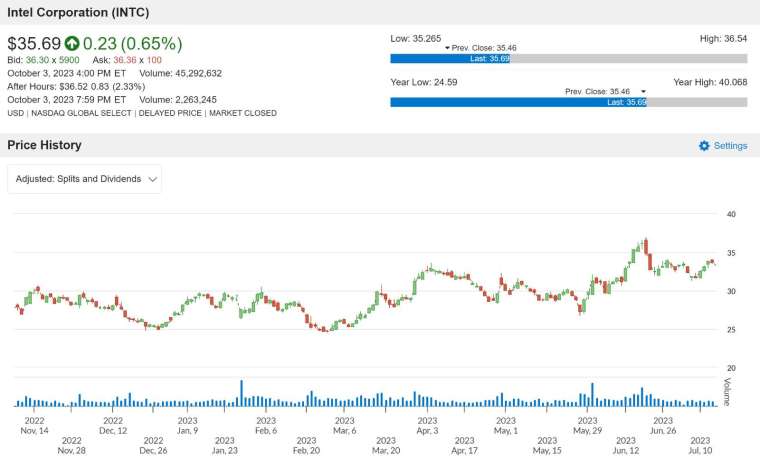Click the highest red candlestick in mid-June
This screenshot has height=466, width=760.
[646, 246]
